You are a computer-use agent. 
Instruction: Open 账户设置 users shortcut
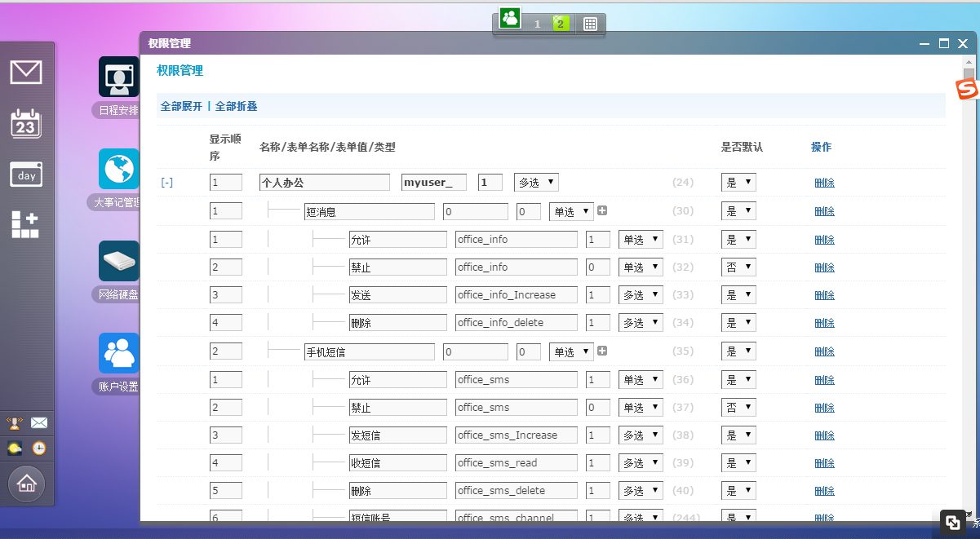click(119, 354)
